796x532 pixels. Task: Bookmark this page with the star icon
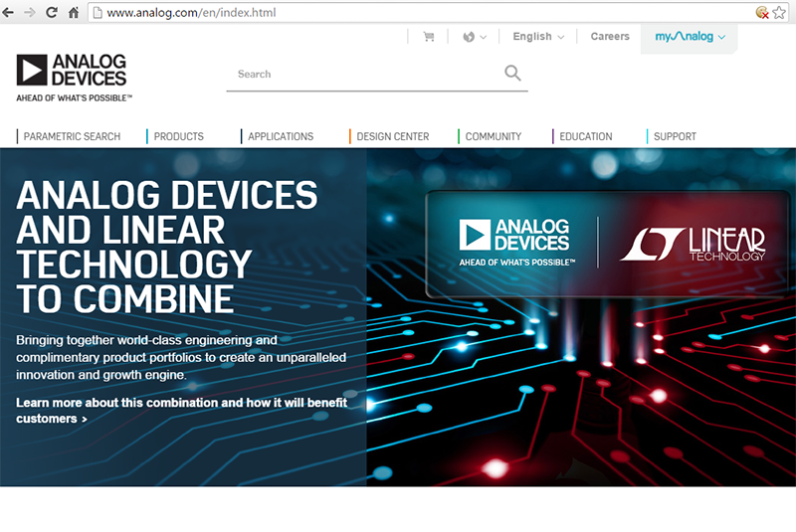(779, 12)
